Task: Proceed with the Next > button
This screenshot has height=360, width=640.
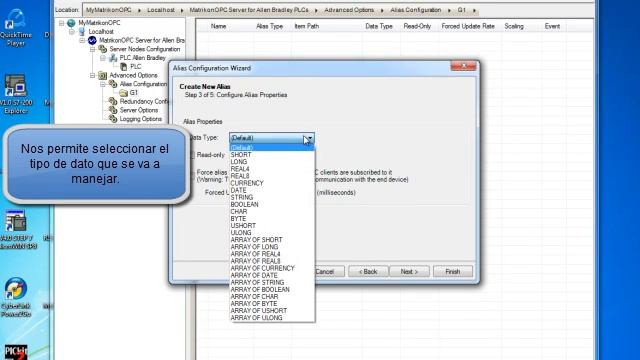Action: 409,271
